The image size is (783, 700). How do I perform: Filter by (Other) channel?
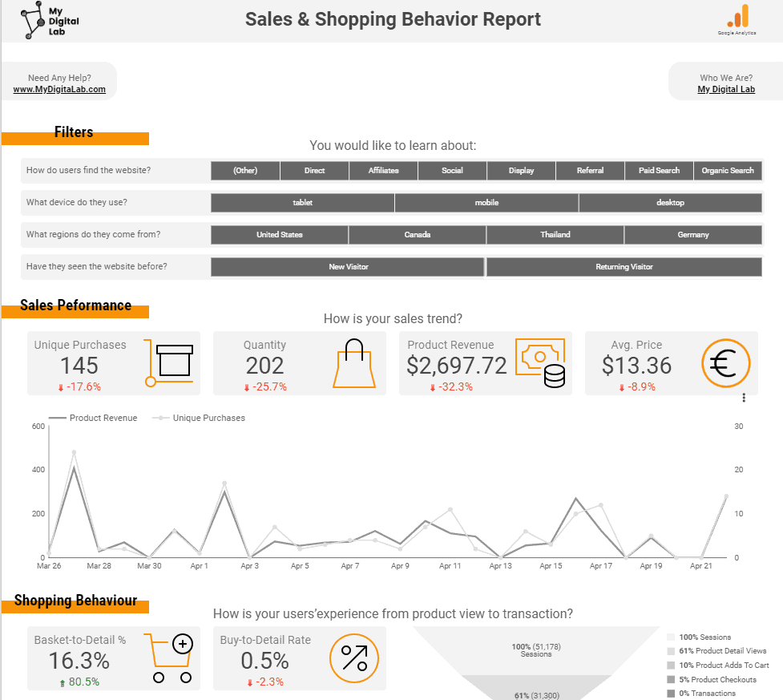[245, 170]
